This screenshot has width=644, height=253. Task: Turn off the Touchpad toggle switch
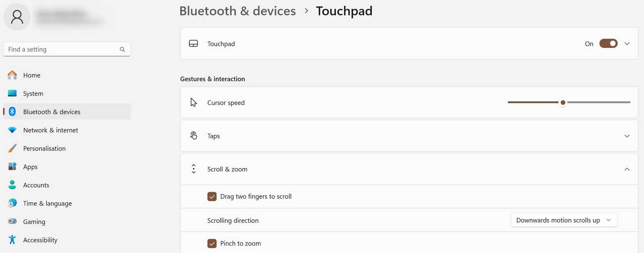click(x=608, y=44)
